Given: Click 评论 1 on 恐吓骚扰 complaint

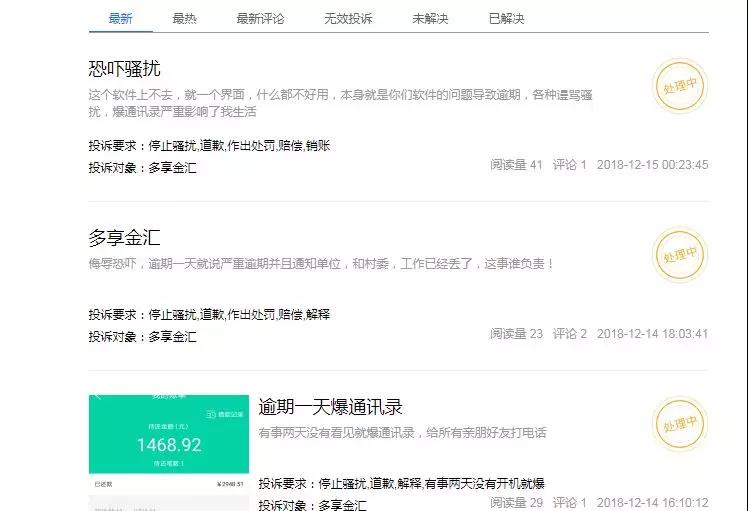Looking at the screenshot, I should point(570,165).
